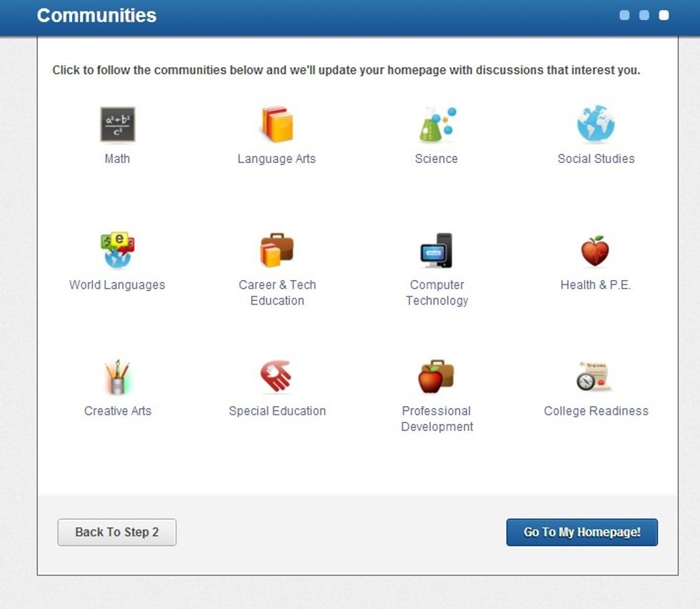Choose the Science flask icon
The height and width of the screenshot is (609, 700).
(437, 124)
